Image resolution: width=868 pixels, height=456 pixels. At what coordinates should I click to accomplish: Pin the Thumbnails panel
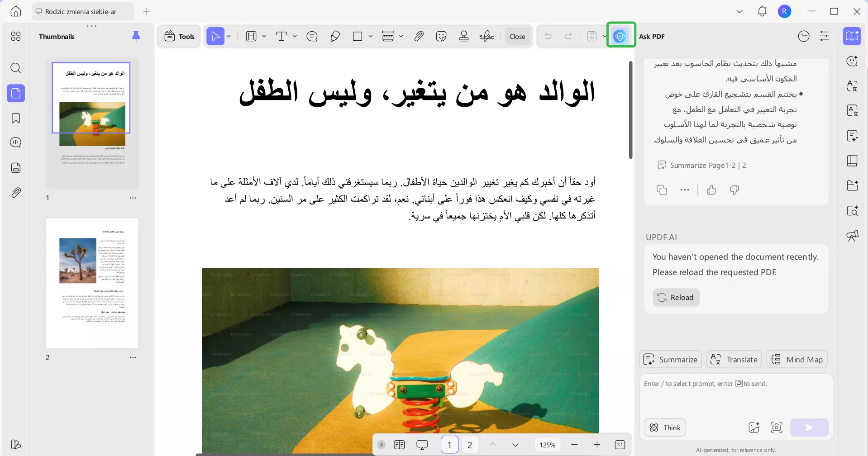pos(136,36)
